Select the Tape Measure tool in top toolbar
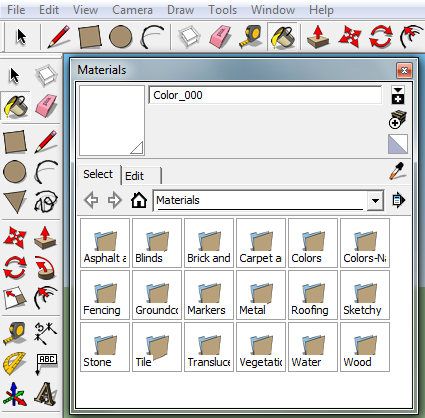The width and height of the screenshot is (425, 418). coord(251,36)
